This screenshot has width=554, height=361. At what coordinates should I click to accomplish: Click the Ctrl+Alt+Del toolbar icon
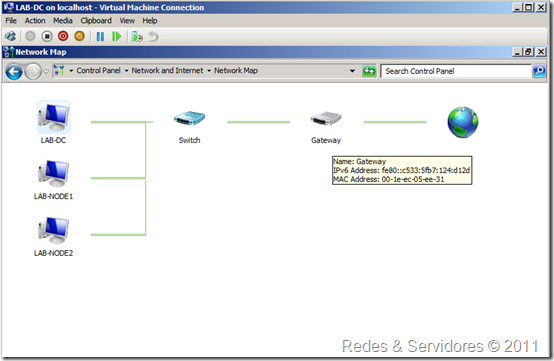coord(10,36)
